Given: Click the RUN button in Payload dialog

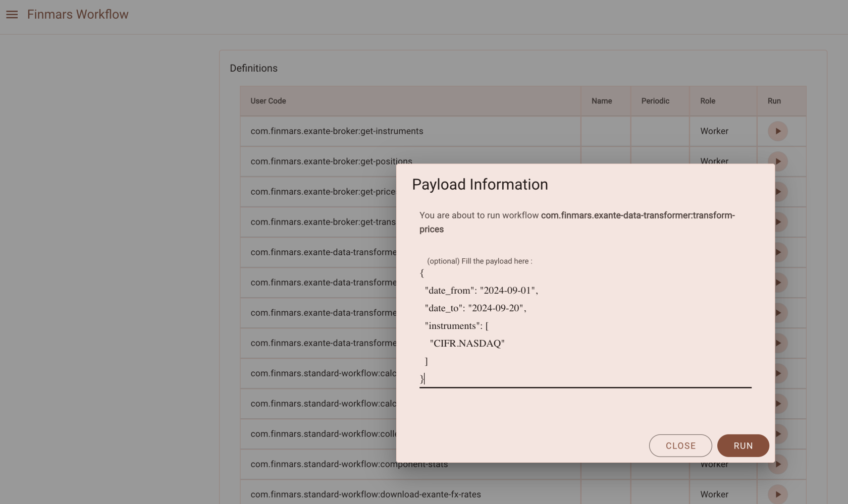Looking at the screenshot, I should [x=743, y=445].
